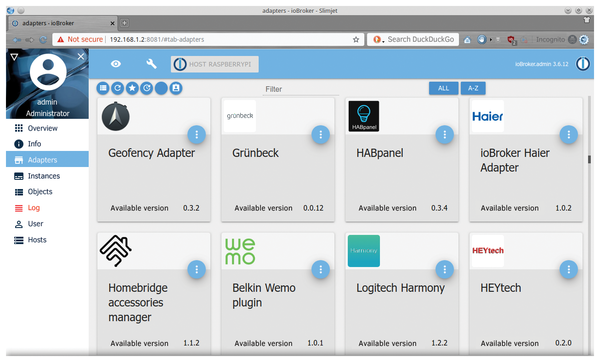Close the sidebar with X icon

tap(81, 57)
